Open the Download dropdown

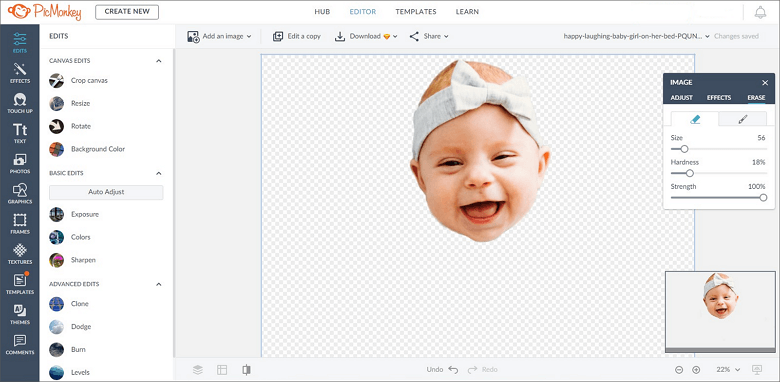coord(366,36)
